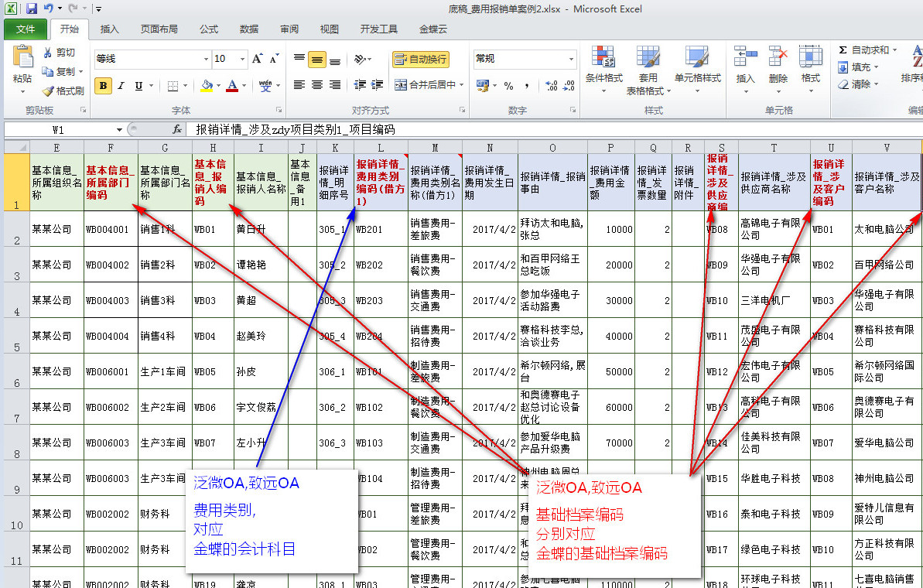The height and width of the screenshot is (588, 923).
Task: Decrease decimal places
Action: (x=569, y=86)
